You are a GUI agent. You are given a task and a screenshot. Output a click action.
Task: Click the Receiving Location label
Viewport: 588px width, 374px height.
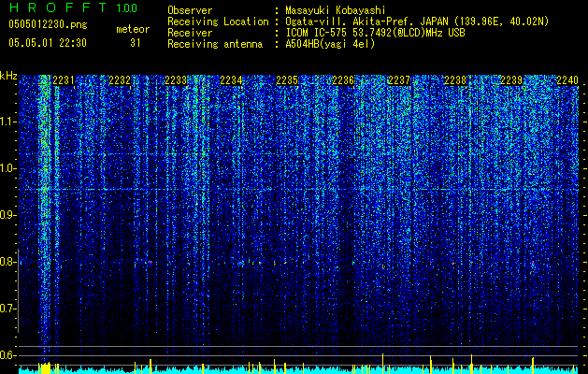coord(218,22)
